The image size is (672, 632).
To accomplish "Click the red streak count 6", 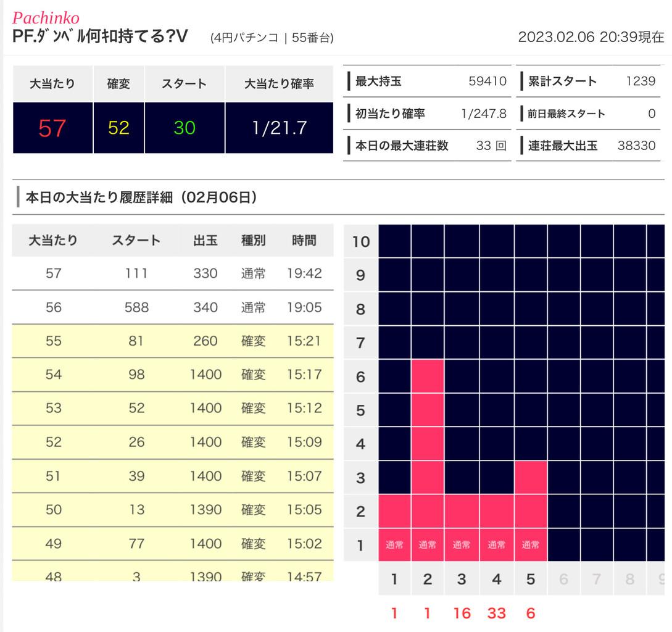I will tap(531, 613).
